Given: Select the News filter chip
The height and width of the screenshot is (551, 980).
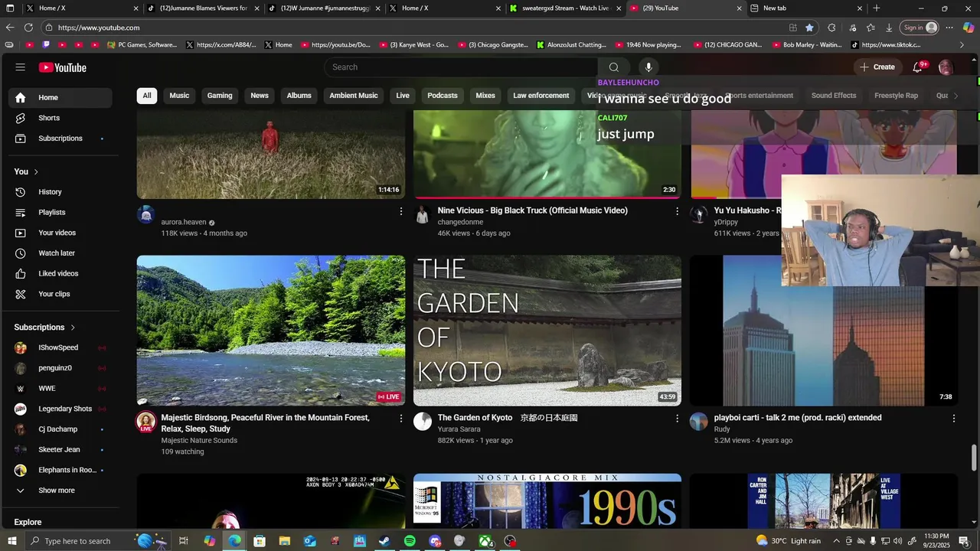Looking at the screenshot, I should (260, 96).
